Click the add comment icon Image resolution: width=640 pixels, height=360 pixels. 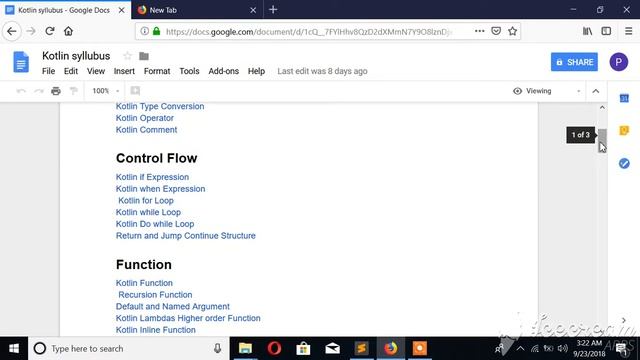tap(135, 91)
